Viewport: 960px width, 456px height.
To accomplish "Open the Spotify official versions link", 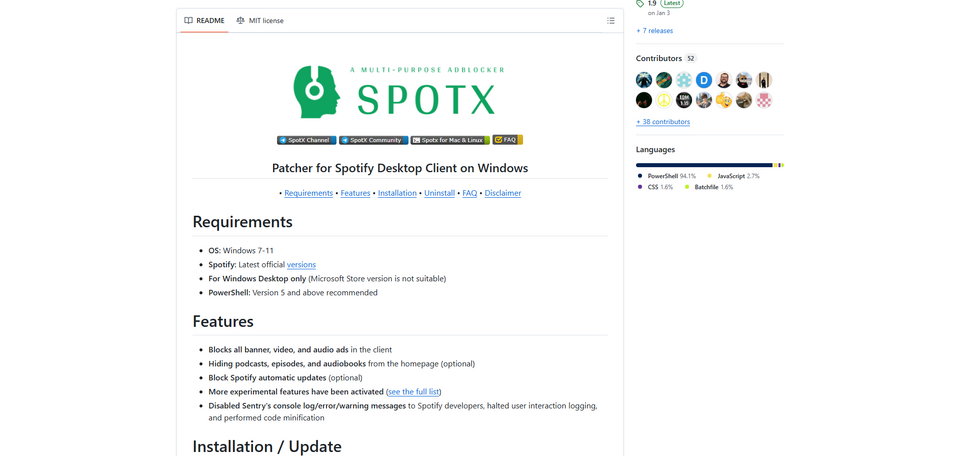I will [x=301, y=265].
